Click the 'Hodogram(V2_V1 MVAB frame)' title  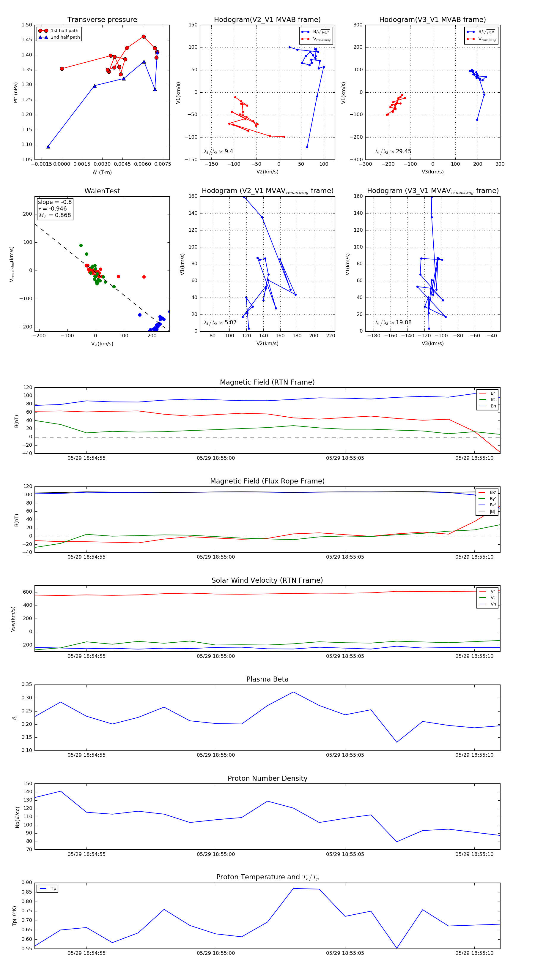pyautogui.click(x=267, y=20)
